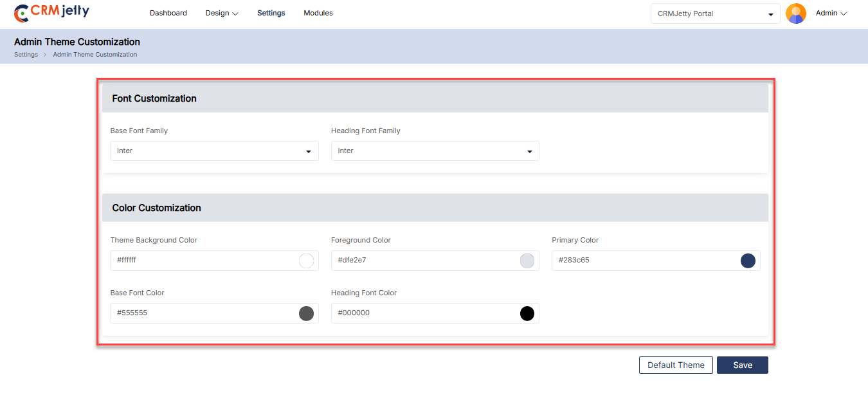Viewport: 868px width, 404px height.
Task: Open the Base Font Family dropdown
Action: [214, 151]
